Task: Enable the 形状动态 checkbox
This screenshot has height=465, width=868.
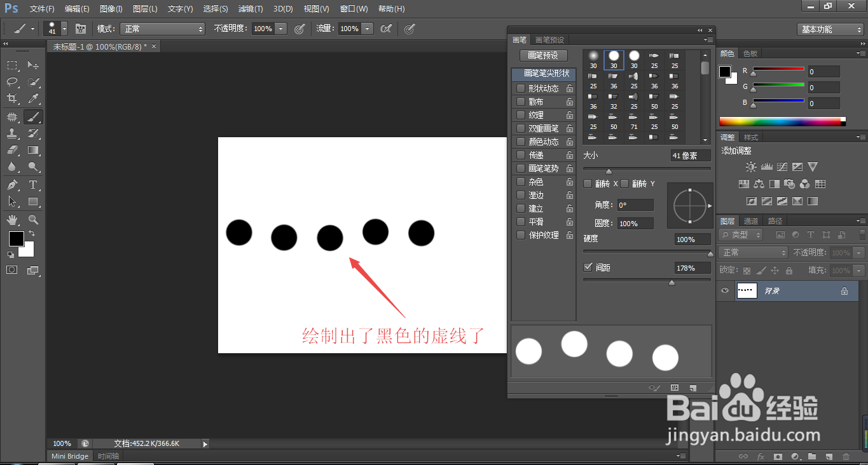Action: coord(521,88)
